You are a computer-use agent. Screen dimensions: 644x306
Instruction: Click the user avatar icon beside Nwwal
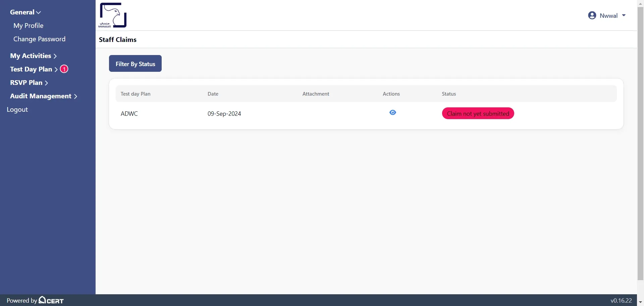click(592, 15)
